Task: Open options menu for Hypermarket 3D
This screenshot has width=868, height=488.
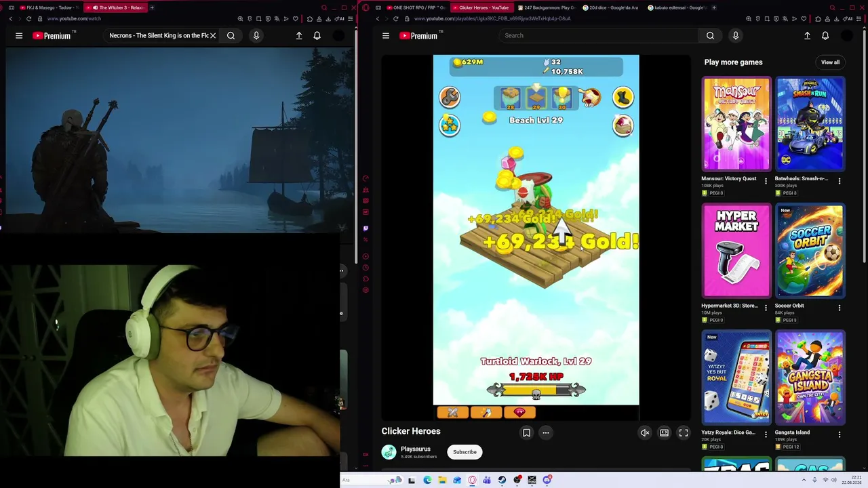Action: point(766,308)
